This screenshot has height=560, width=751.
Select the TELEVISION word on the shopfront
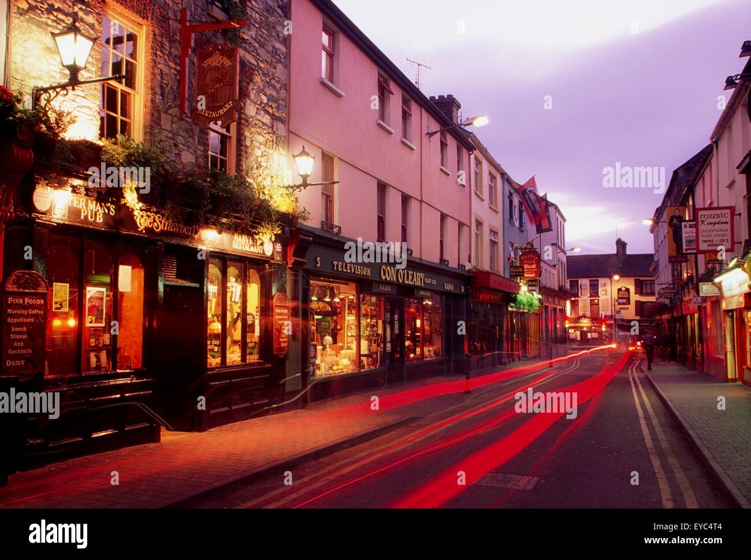click(351, 269)
